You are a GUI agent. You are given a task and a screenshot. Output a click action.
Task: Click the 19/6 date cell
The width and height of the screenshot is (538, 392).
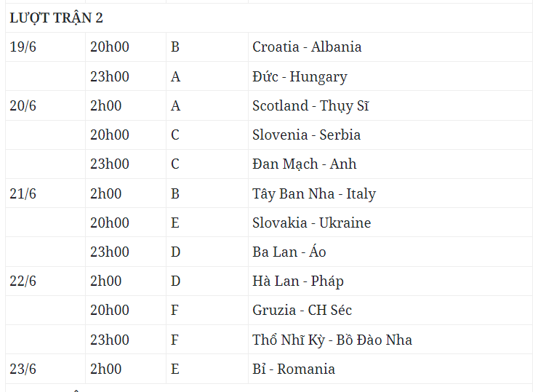coord(23,47)
